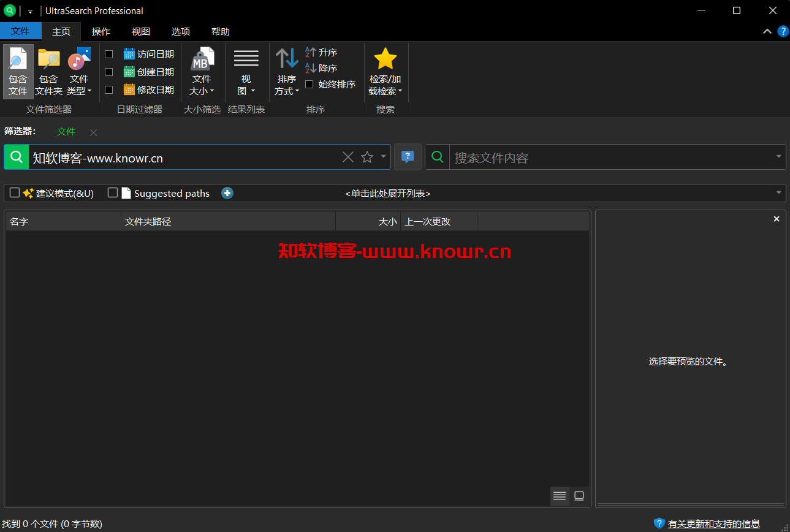
Task: Open the 视图 result list view menu
Action: click(246, 72)
